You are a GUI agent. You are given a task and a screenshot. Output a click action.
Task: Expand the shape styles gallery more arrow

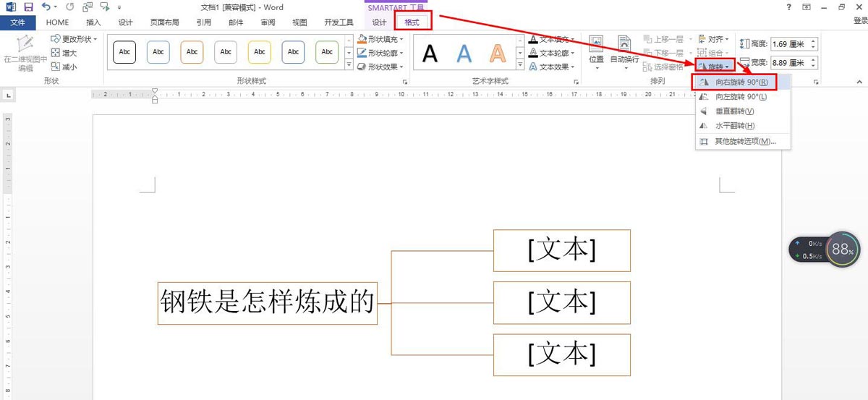349,66
